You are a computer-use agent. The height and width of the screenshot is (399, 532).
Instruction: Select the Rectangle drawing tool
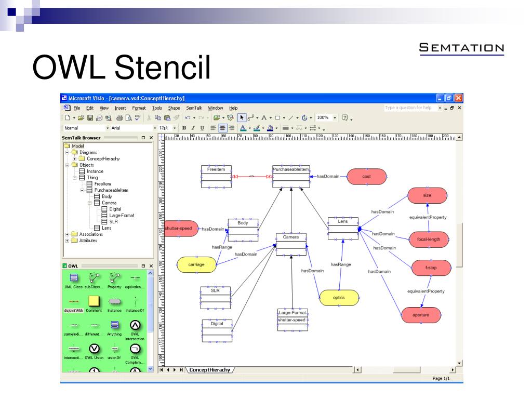click(277, 118)
